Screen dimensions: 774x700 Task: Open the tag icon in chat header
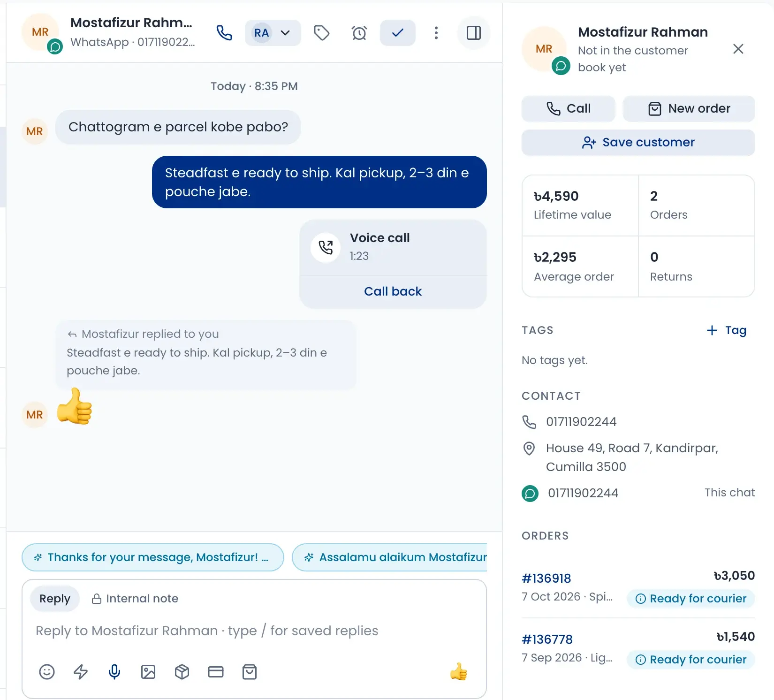pyautogui.click(x=321, y=33)
